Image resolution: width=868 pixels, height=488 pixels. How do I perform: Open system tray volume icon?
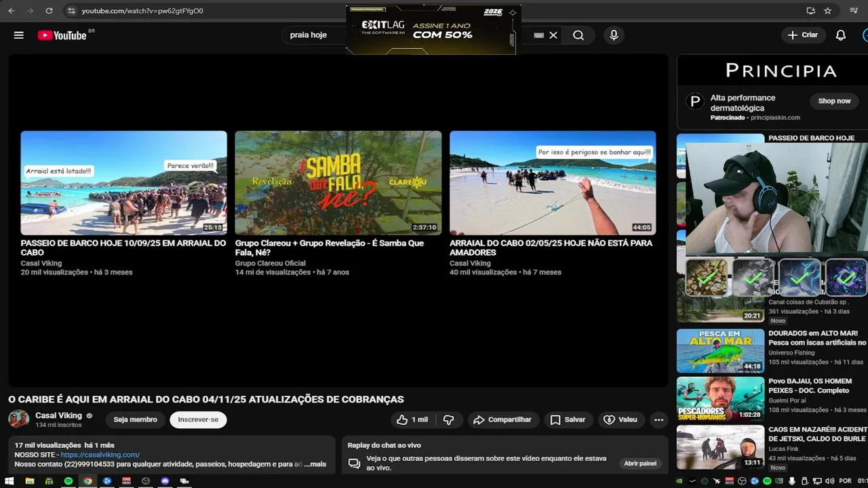tap(830, 481)
